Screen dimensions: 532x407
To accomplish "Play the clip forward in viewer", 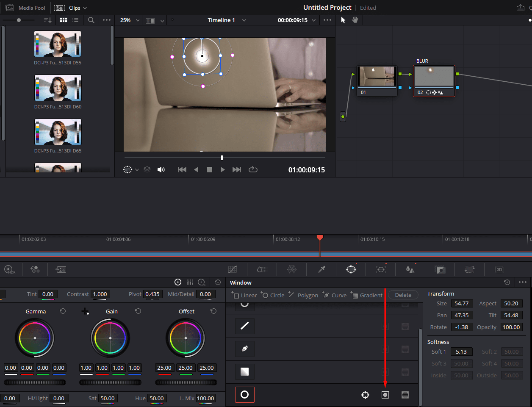I will tap(222, 169).
